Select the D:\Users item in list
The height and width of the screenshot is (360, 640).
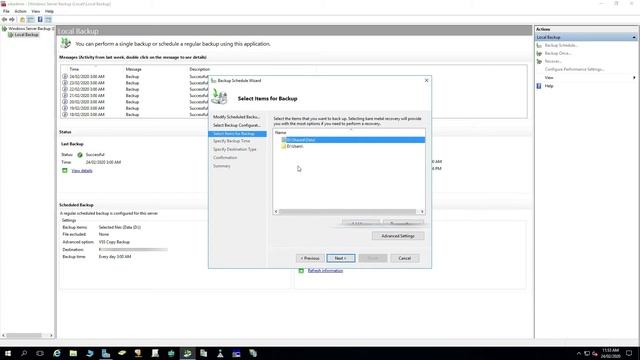[x=294, y=146]
